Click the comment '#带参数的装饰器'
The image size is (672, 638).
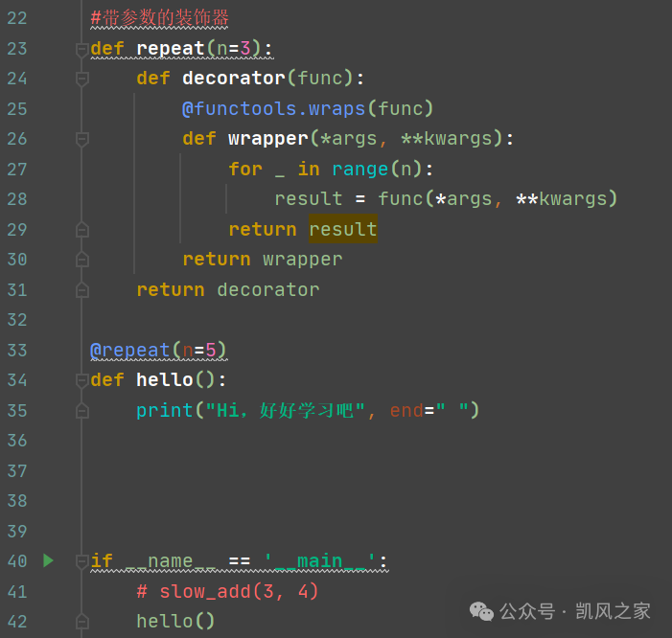coord(159,18)
